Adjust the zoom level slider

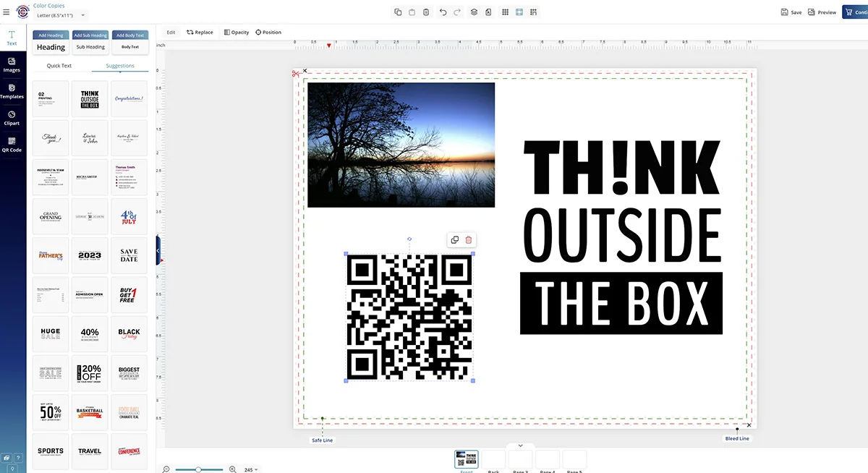199,469
